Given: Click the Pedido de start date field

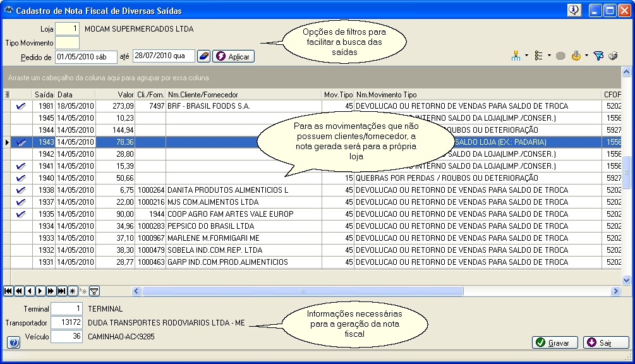Looking at the screenshot, I should coord(87,57).
